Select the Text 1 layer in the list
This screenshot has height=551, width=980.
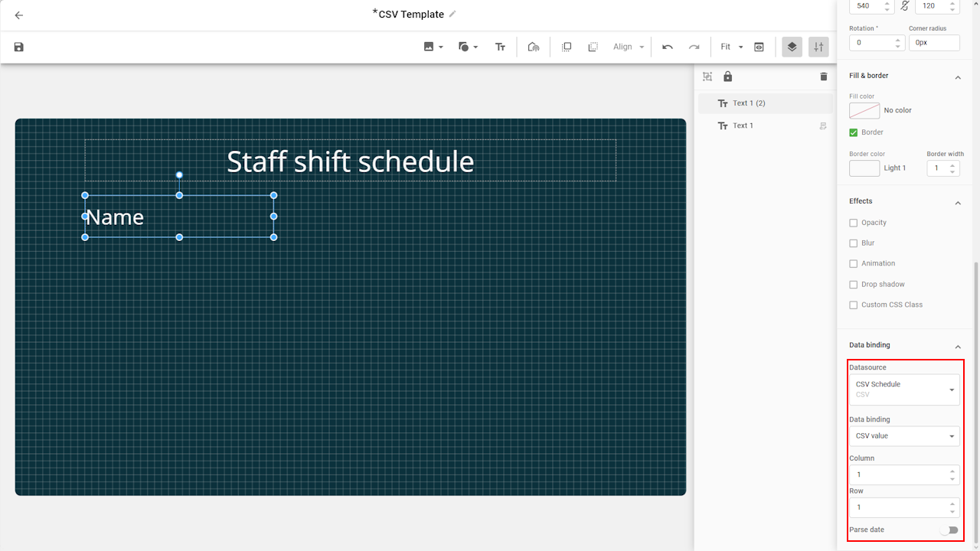click(x=743, y=126)
